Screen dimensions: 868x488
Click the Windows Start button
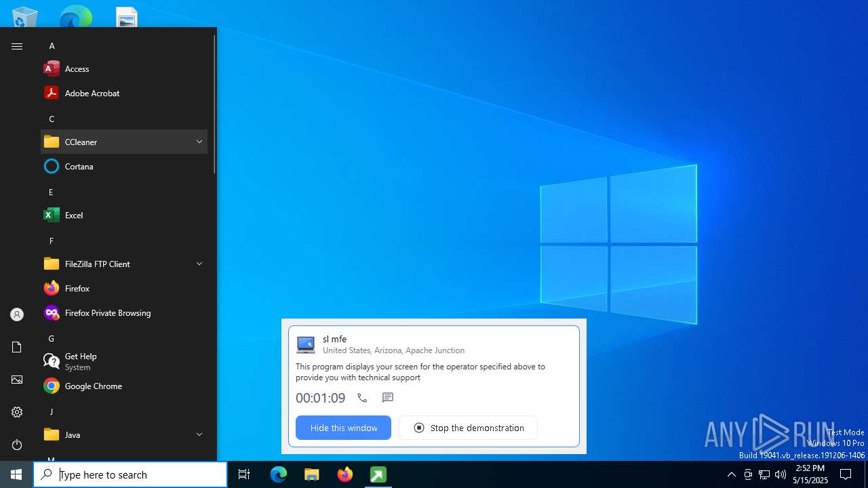16,474
